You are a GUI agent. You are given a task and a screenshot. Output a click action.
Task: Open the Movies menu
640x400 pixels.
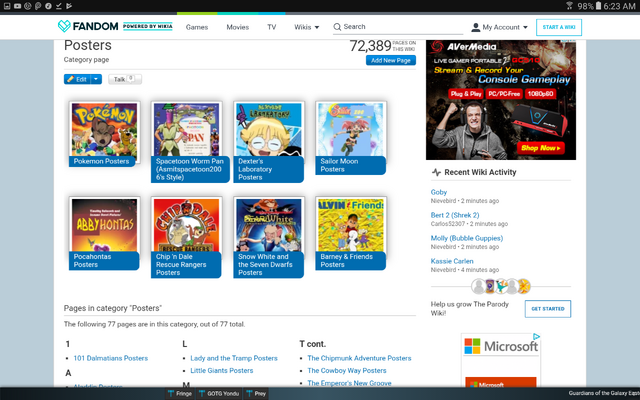point(238,27)
